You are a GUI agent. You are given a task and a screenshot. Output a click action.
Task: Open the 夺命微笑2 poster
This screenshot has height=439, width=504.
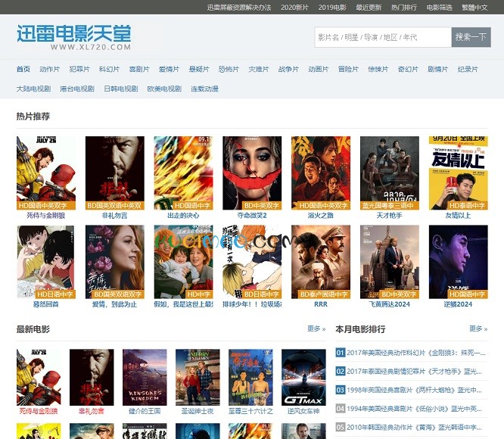pyautogui.click(x=252, y=173)
